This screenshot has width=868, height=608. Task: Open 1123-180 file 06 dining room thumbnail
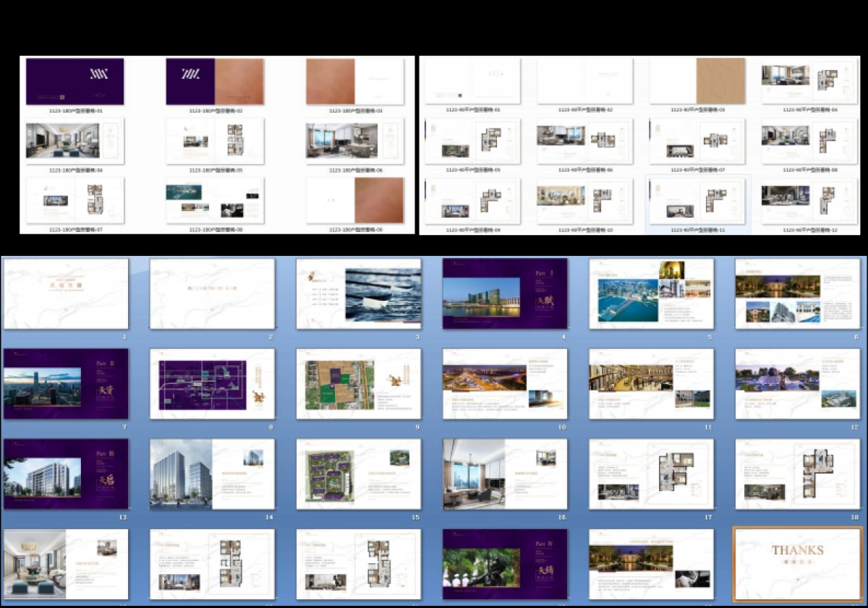coord(354,141)
